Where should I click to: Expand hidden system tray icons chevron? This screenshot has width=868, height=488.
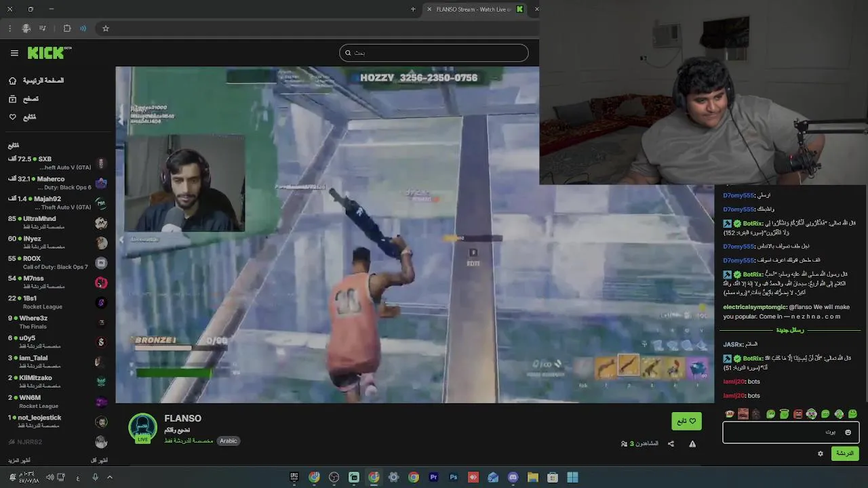tap(110, 477)
